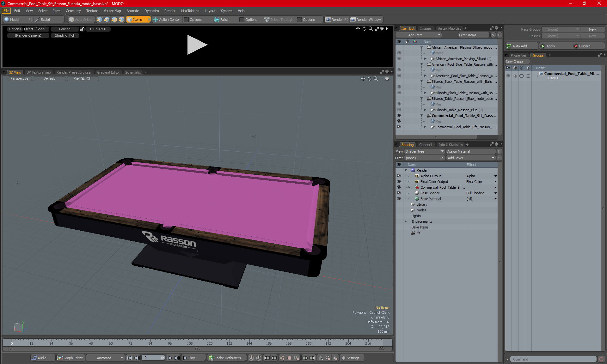Play the render preview with the large play icon

[197, 45]
